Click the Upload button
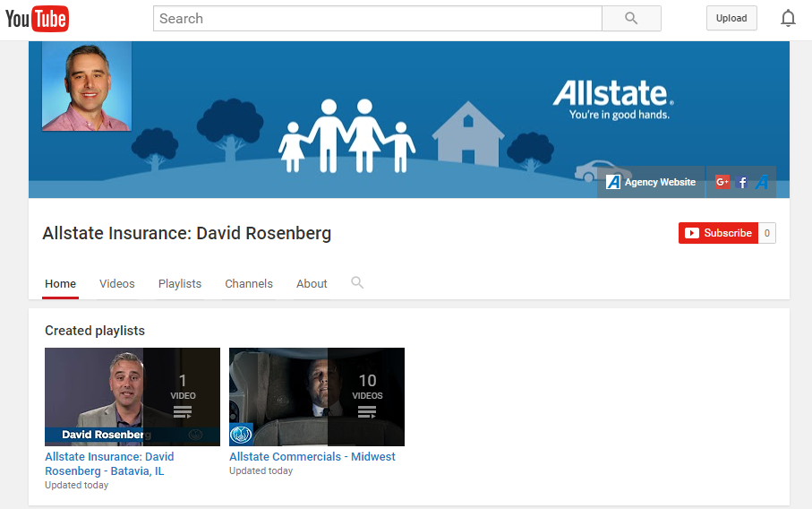The image size is (812, 509). 731,18
